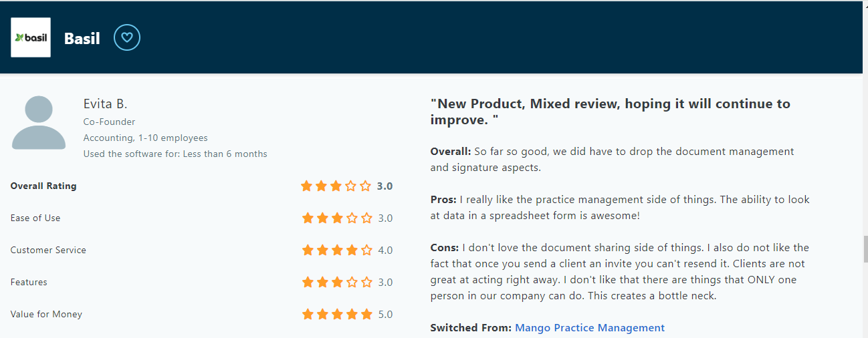Click the 5.0 Value for Money score
The image size is (868, 338).
pyautogui.click(x=385, y=315)
